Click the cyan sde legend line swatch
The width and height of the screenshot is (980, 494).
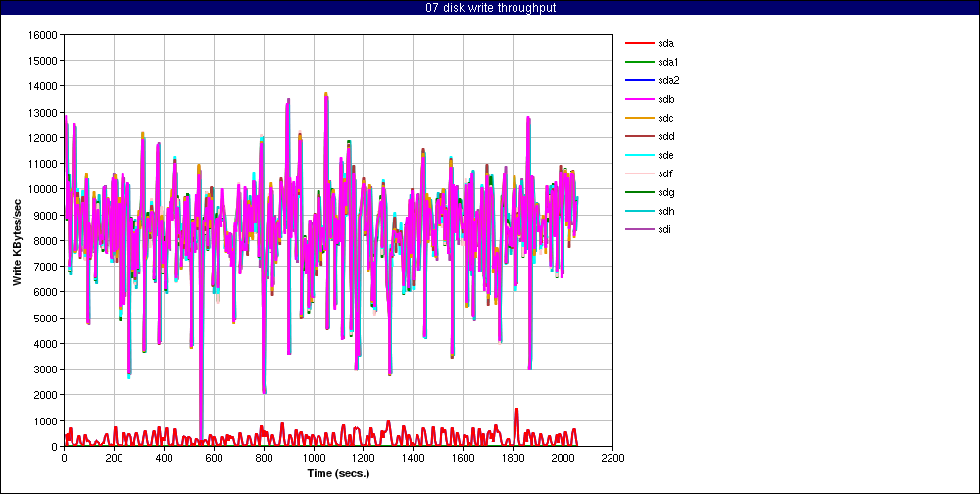click(639, 155)
